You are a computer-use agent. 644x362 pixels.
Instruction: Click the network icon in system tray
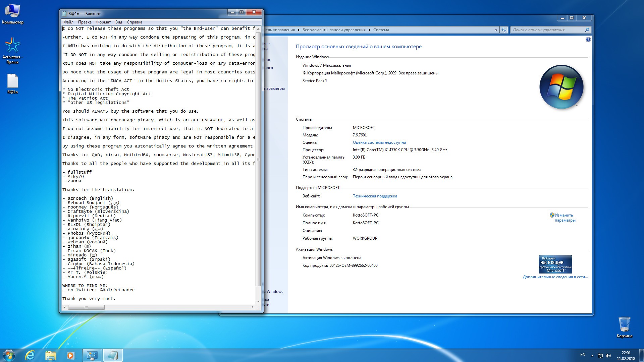point(600,356)
